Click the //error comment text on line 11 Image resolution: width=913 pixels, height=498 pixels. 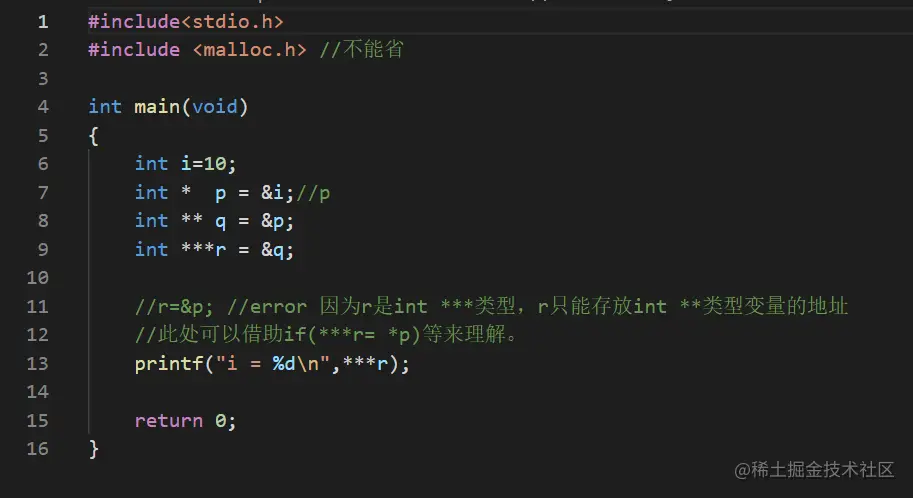pos(267,307)
